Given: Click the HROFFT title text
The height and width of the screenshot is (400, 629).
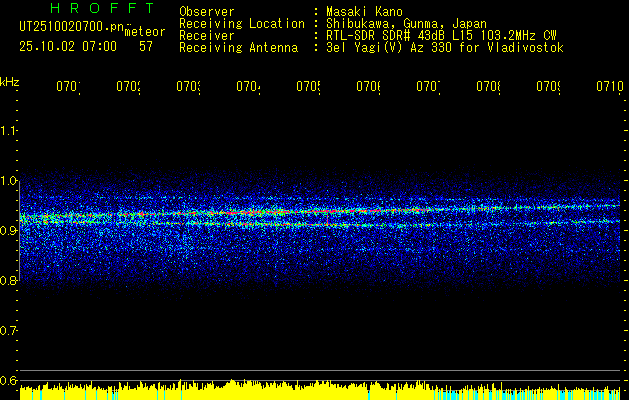Looking at the screenshot, I should pos(103,8).
